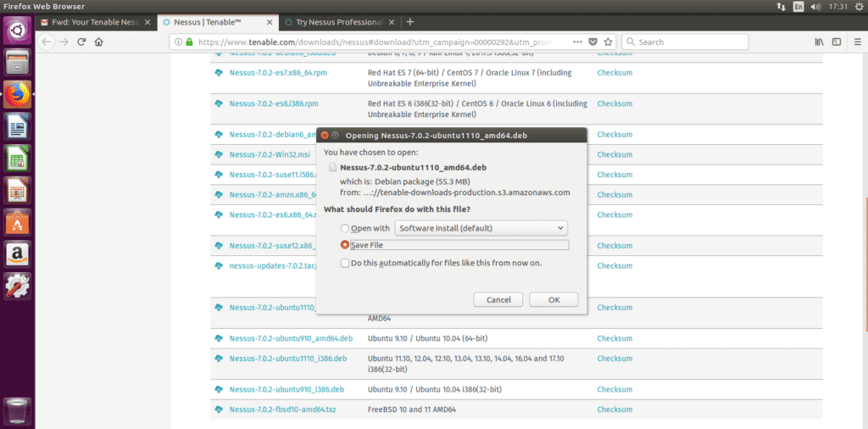The height and width of the screenshot is (429, 868).
Task: Cancel the file opening dialog
Action: (x=498, y=299)
